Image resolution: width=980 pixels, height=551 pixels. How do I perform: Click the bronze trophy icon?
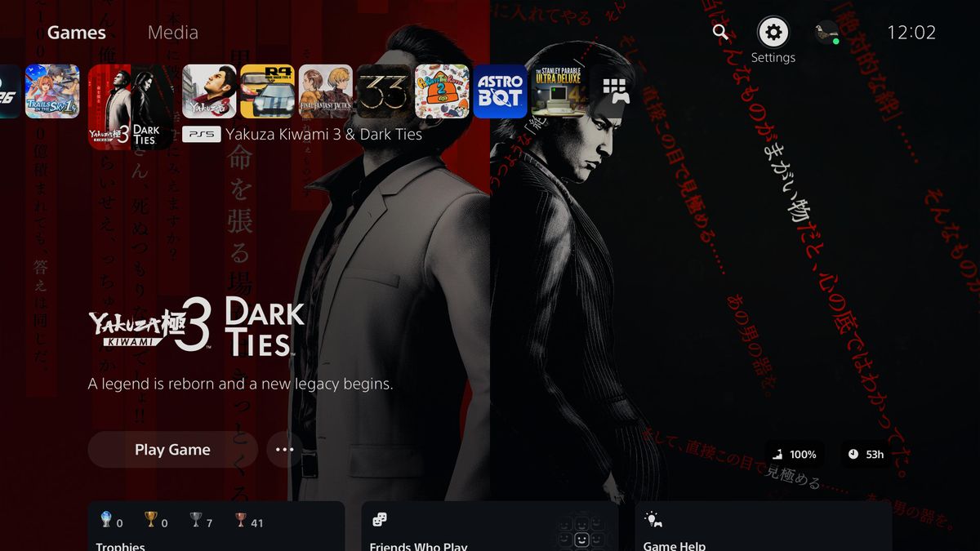click(239, 519)
